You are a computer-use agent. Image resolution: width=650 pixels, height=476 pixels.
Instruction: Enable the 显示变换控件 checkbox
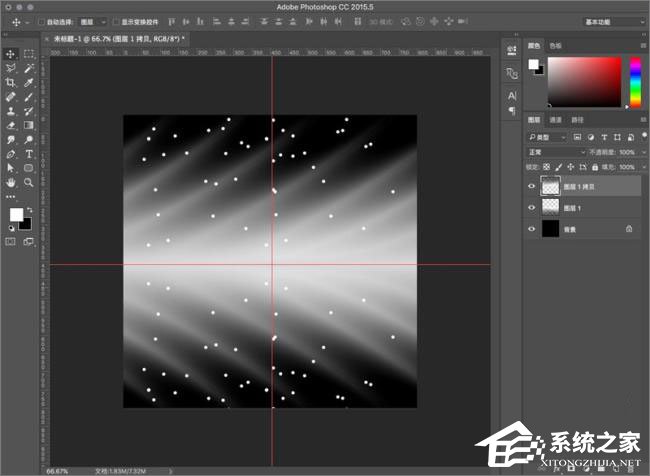click(116, 22)
